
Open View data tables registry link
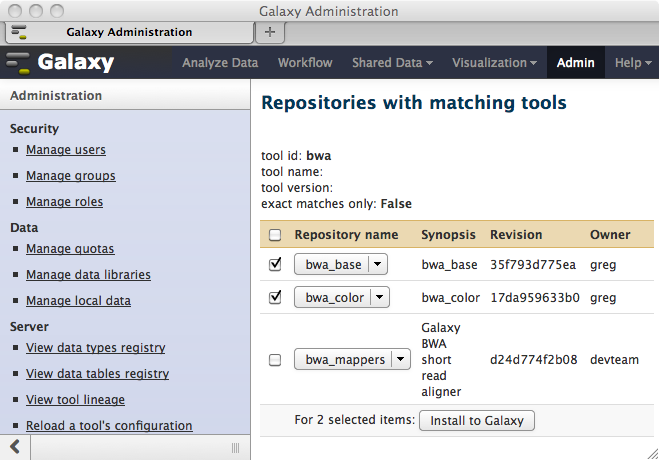tap(98, 374)
